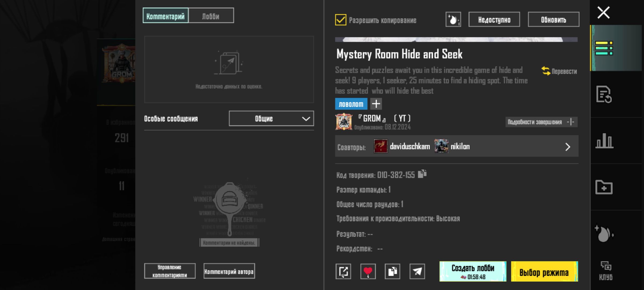Send map via paper plane icon

[x=417, y=271]
